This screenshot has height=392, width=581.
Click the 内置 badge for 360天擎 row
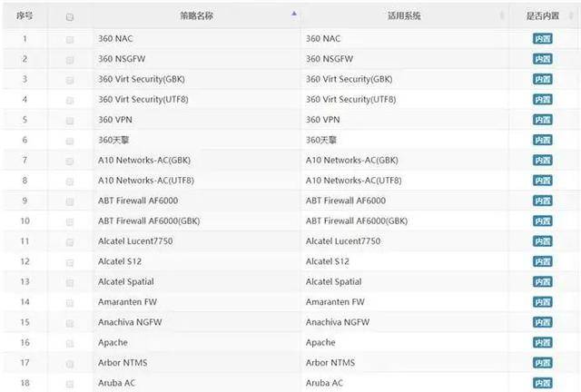(543, 140)
